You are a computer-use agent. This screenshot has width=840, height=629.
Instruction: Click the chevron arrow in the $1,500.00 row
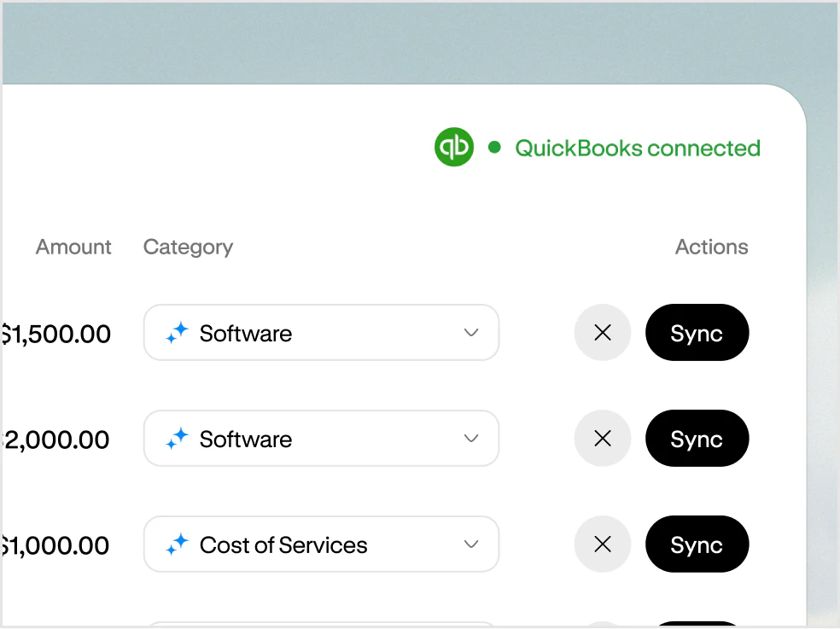click(471, 333)
